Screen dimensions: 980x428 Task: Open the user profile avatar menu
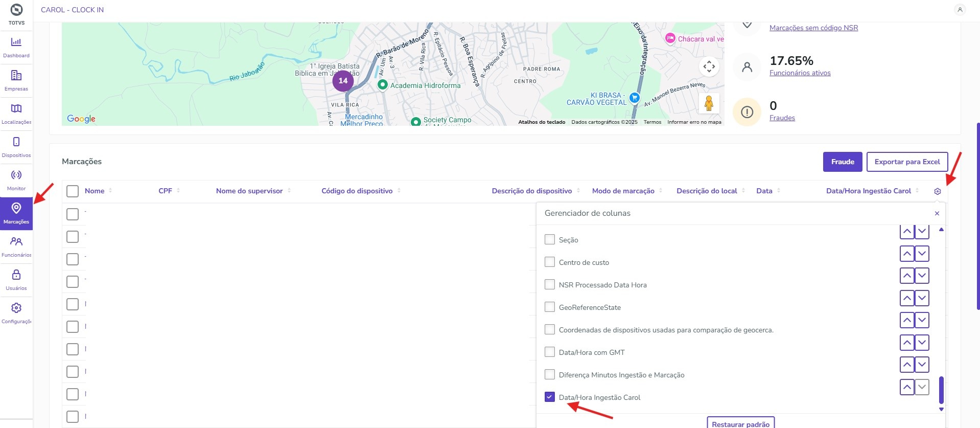pos(960,10)
